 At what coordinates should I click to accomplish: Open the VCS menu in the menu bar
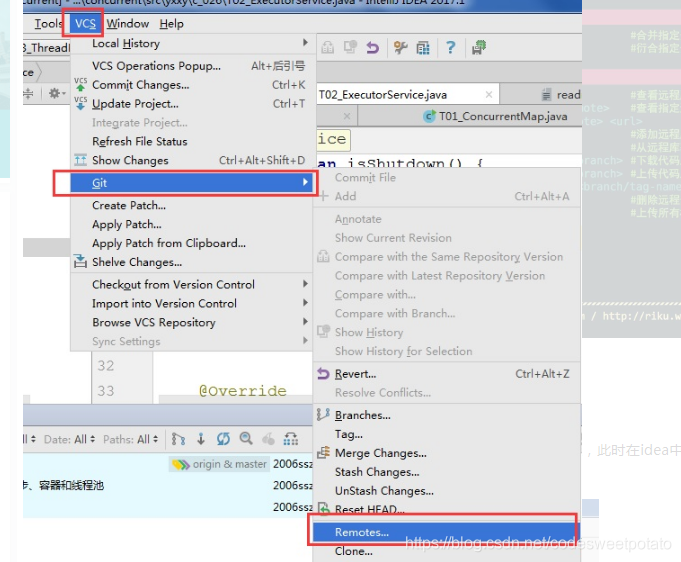click(85, 23)
